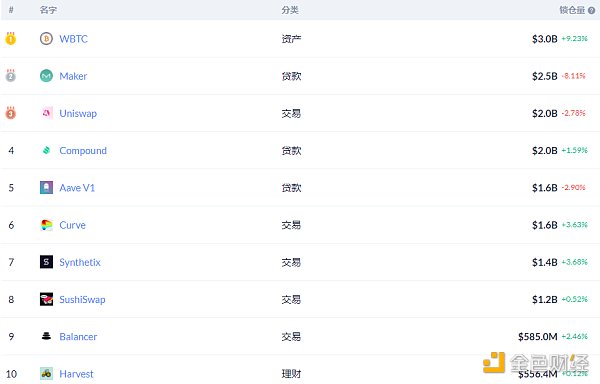Viewport: 600px width, 384px height.
Task: Click the 分类 column header
Action: [290, 10]
